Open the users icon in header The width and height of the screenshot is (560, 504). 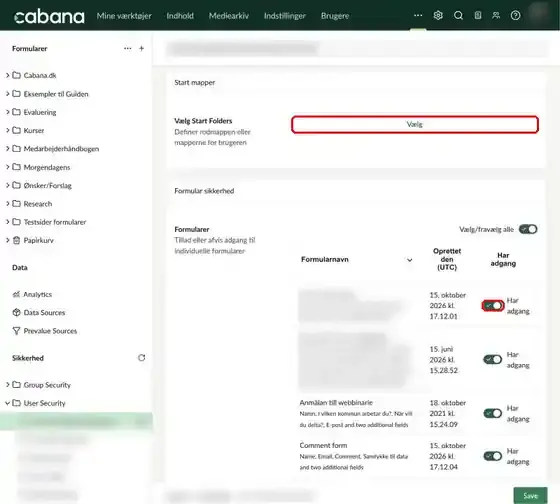click(x=496, y=15)
